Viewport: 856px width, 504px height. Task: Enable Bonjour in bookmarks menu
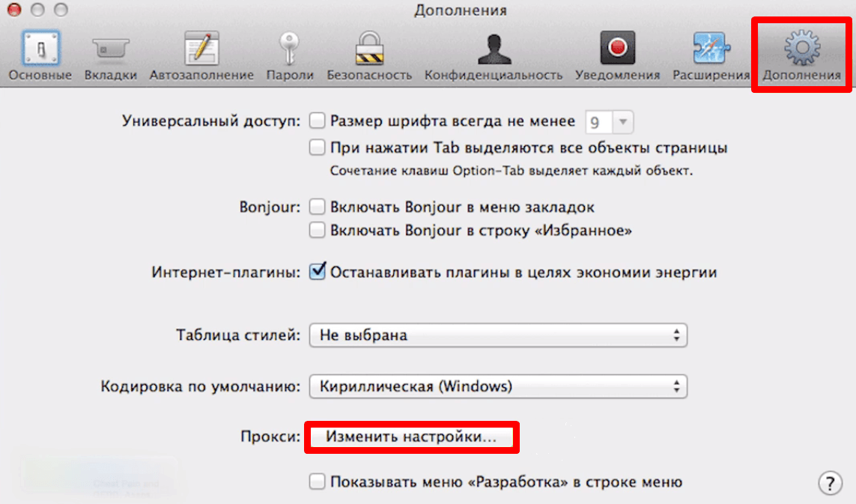pyautogui.click(x=318, y=207)
